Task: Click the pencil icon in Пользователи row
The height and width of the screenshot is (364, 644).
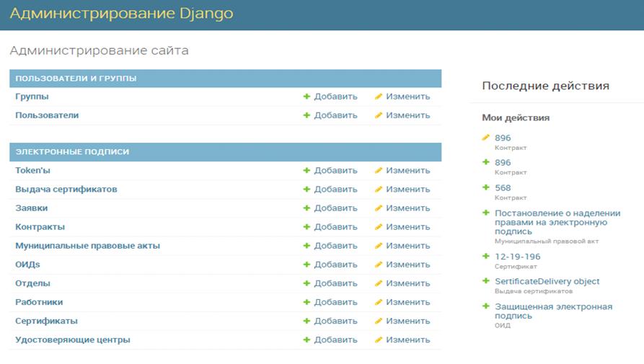Action: pyautogui.click(x=379, y=115)
